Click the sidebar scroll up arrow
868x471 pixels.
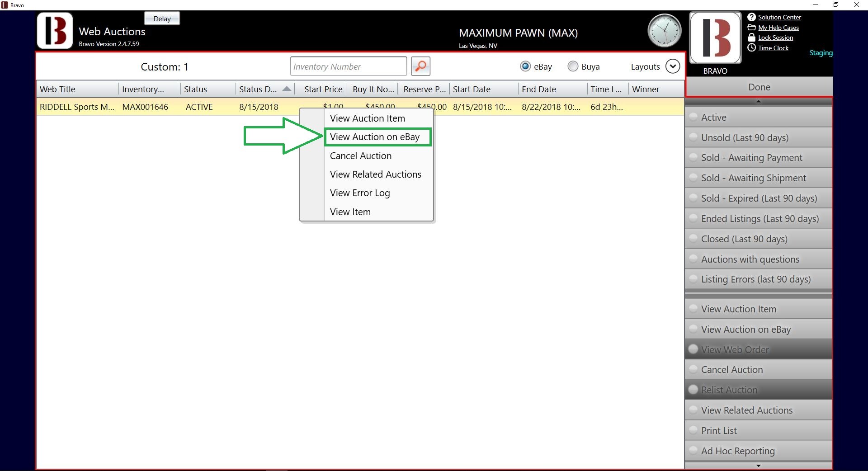759,102
